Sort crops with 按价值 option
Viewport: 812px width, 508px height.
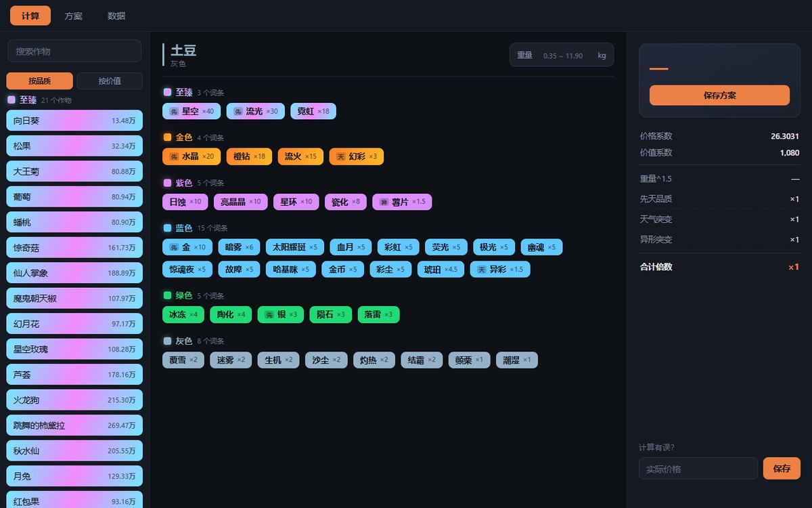coord(110,81)
